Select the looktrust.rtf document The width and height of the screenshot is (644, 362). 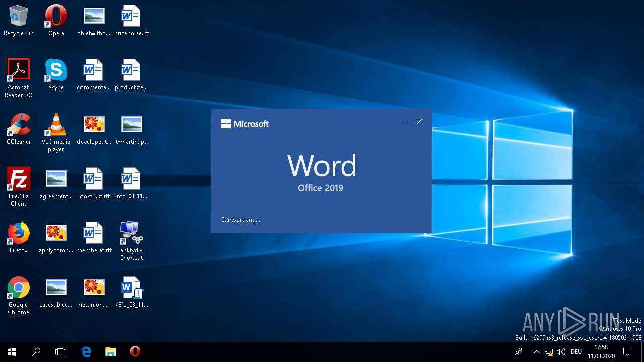pyautogui.click(x=94, y=184)
